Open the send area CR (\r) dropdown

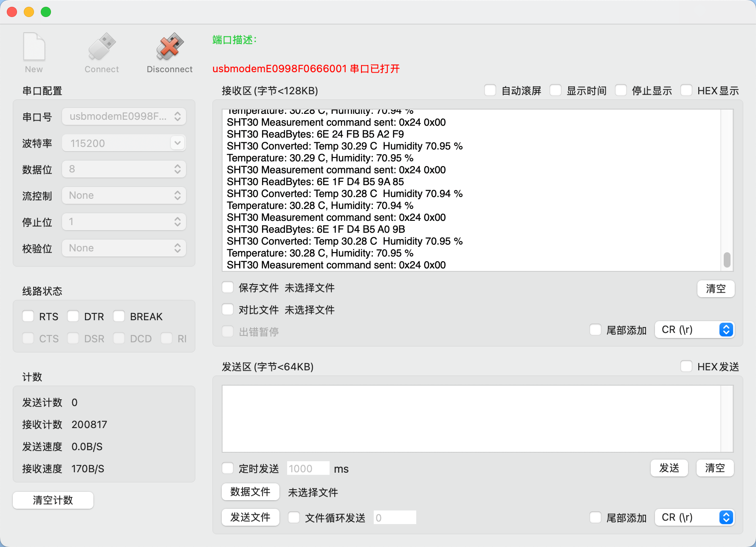click(694, 518)
